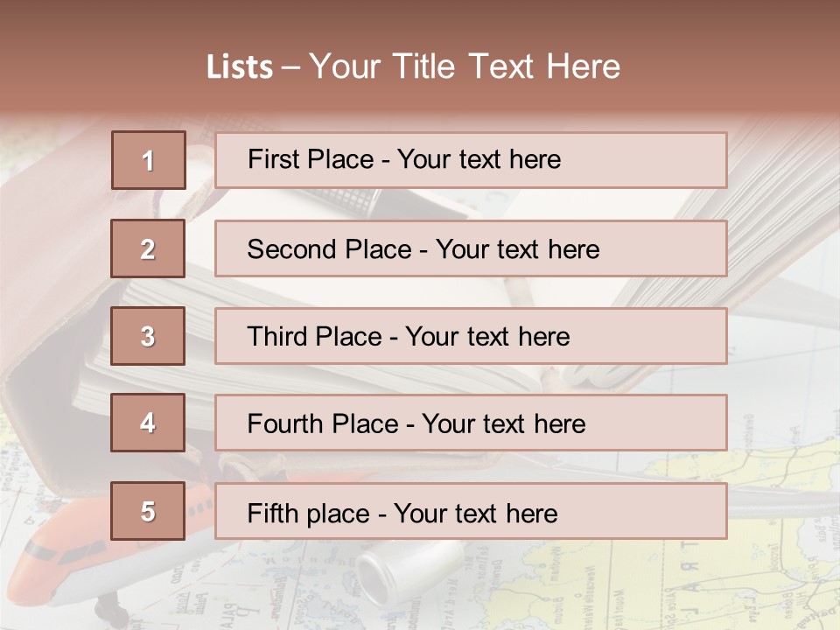
Task: Select 'Your Title Text Here' title text
Action: [x=465, y=66]
